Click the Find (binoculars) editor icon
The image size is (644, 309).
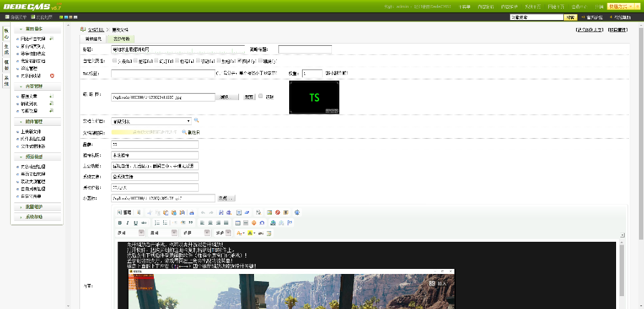221,212
